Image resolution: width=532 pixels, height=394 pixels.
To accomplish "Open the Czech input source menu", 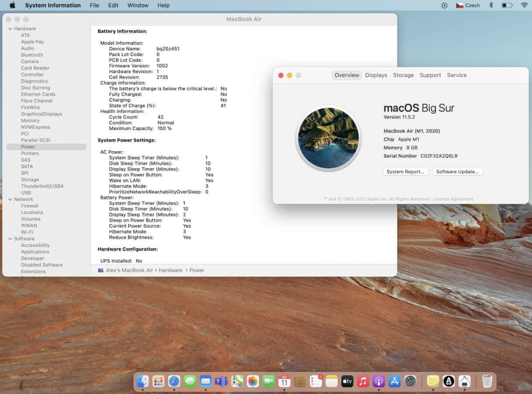I will point(468,5).
